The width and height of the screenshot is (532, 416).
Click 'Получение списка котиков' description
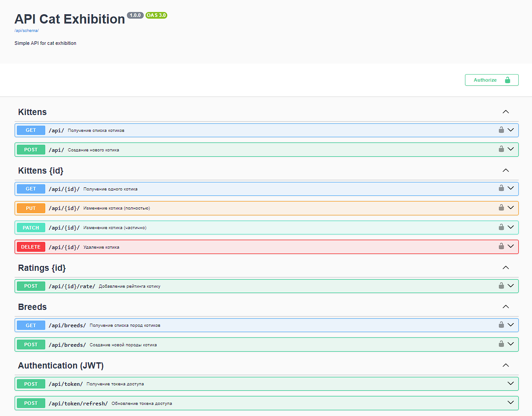point(96,131)
